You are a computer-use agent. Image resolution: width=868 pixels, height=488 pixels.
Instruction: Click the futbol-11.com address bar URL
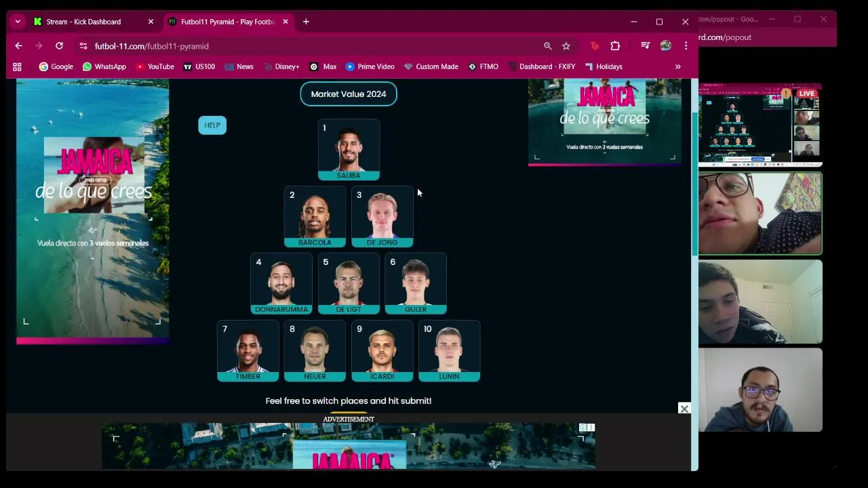pyautogui.click(x=152, y=46)
